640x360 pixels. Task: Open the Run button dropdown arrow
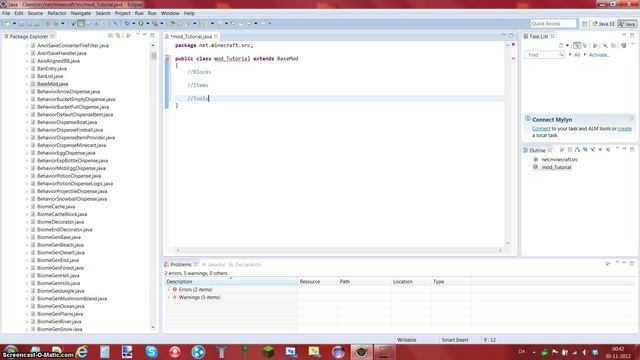[148, 24]
